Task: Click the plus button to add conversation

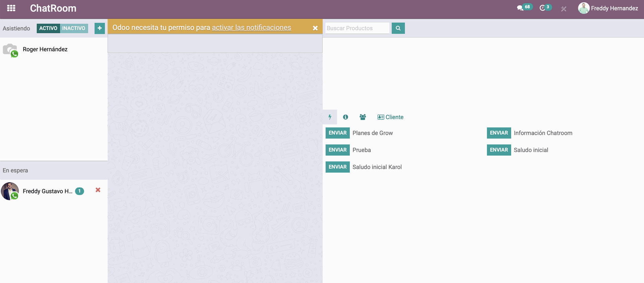Action: pyautogui.click(x=100, y=28)
